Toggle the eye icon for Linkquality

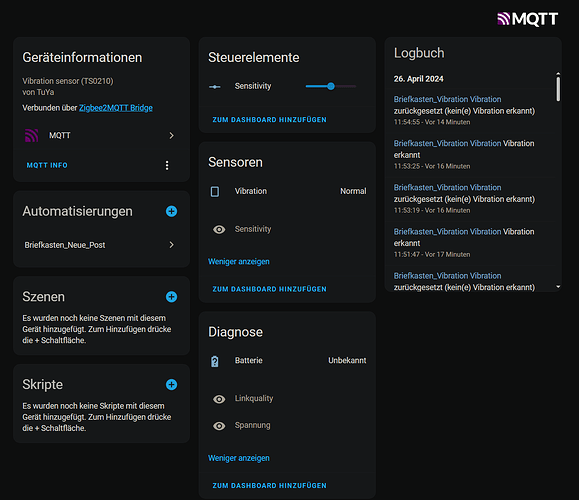click(219, 399)
